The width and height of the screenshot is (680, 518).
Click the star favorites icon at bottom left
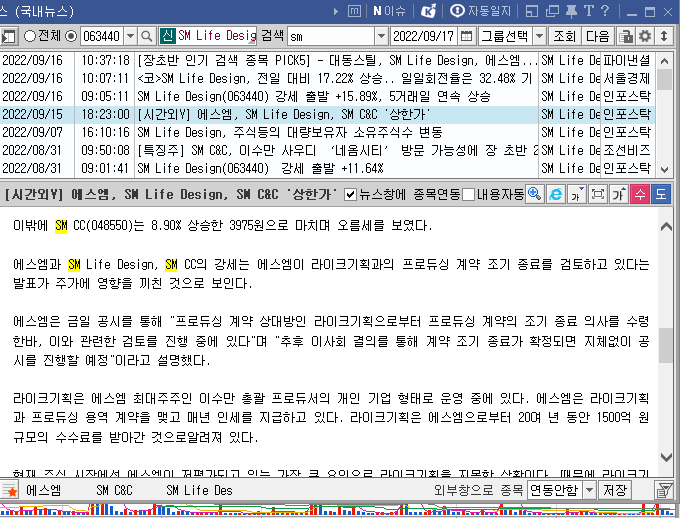10,491
